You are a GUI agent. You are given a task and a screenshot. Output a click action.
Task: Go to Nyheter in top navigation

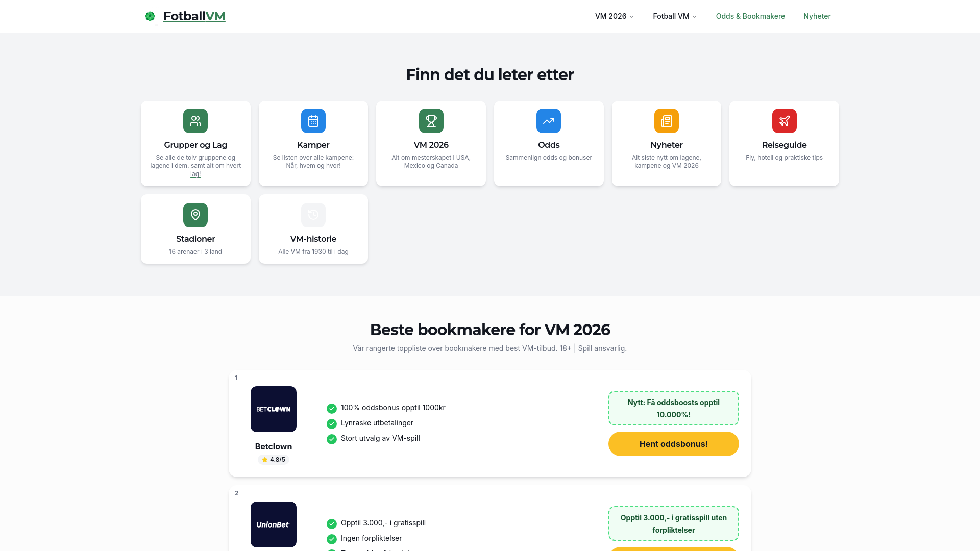(817, 16)
